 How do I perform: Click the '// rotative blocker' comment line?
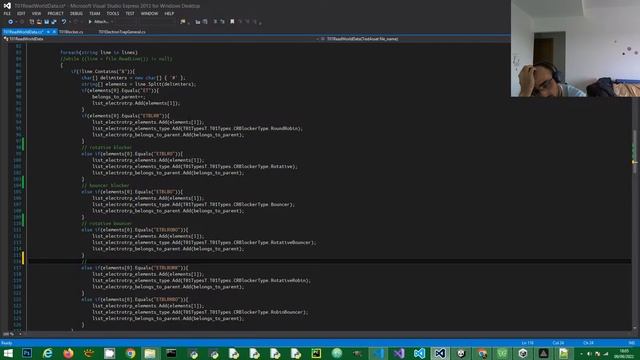107,147
